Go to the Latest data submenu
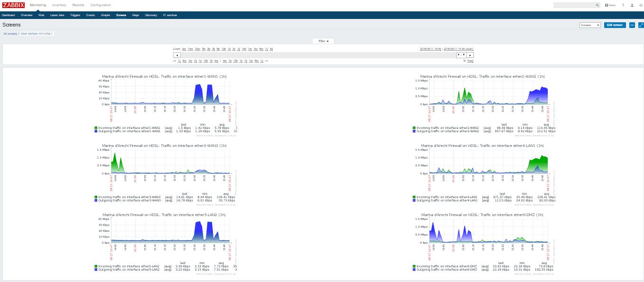The height and width of the screenshot is (282, 644). [x=57, y=15]
